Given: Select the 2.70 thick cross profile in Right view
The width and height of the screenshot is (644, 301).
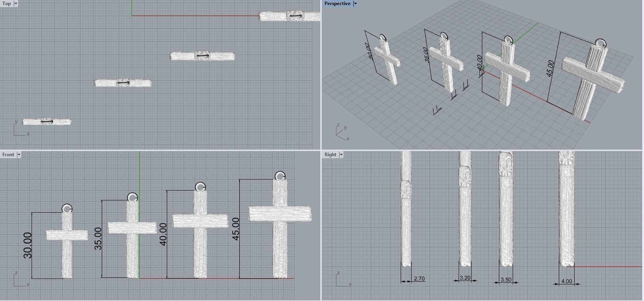Looking at the screenshot, I should [x=406, y=208].
